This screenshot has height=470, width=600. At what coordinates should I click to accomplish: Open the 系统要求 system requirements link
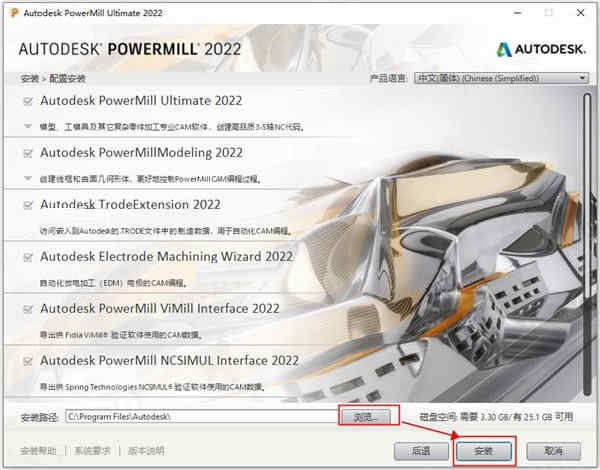[92, 451]
